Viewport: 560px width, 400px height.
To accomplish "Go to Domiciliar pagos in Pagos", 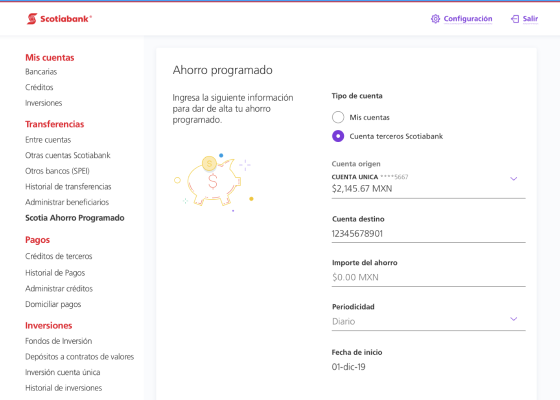I will [53, 304].
